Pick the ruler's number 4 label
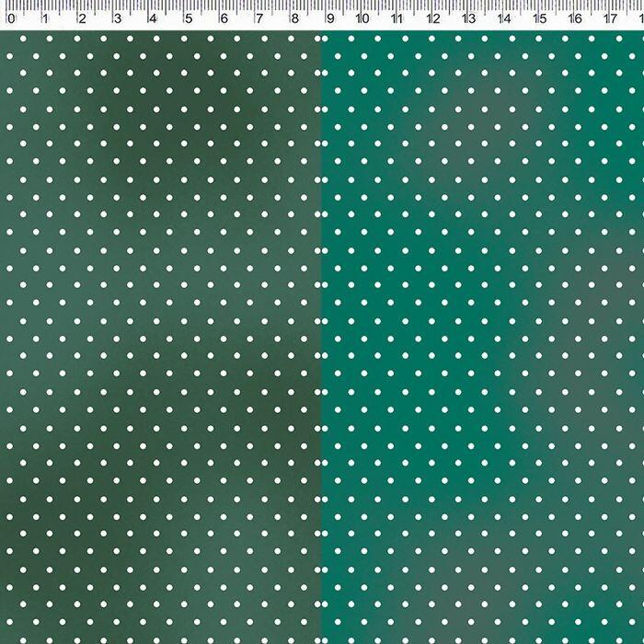This screenshot has height=644, width=644. point(152,17)
